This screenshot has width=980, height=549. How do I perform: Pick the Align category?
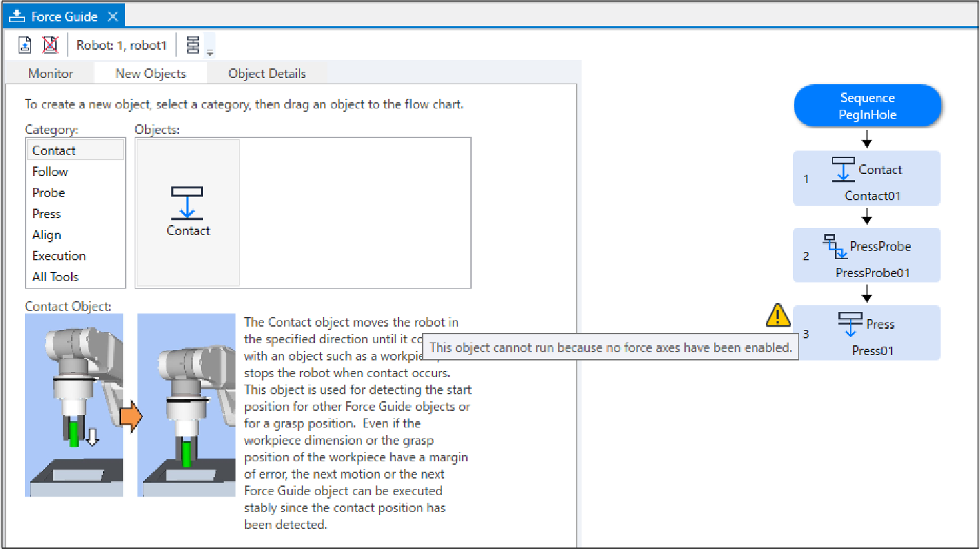coord(46,235)
